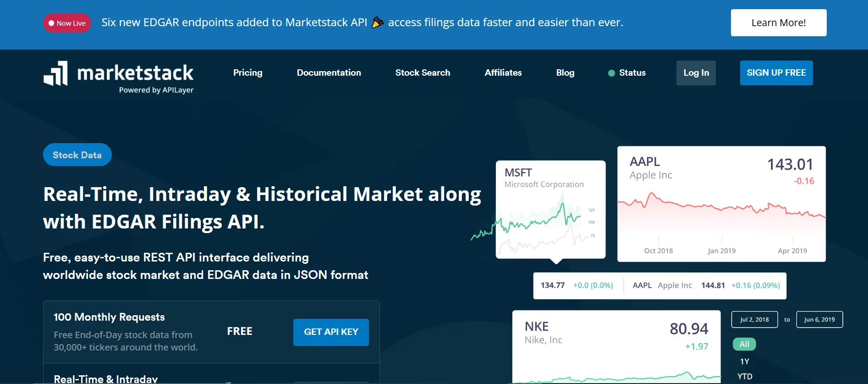Select the MSFT Microsoft Corporation card

coord(551,209)
